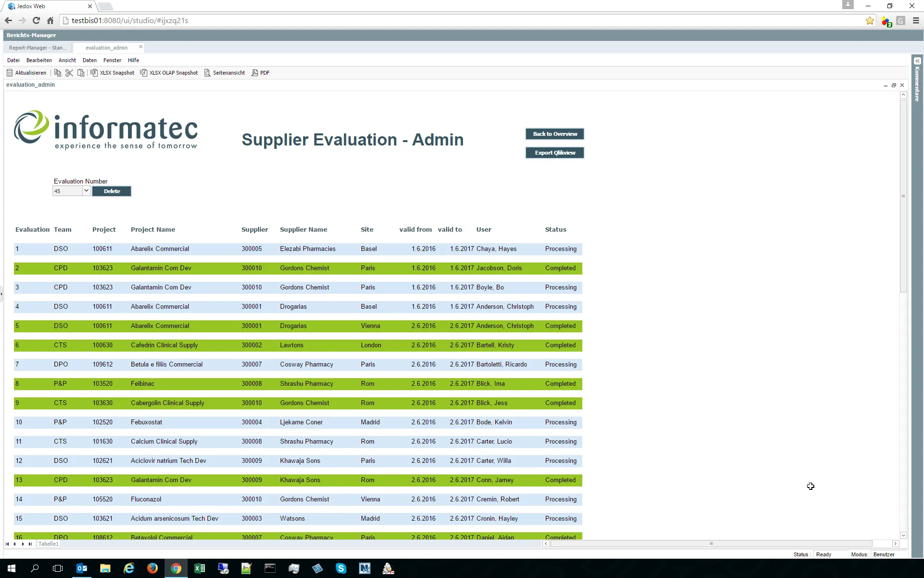Click the horizontal scrollbar of the sheet
Image resolution: width=924 pixels, height=578 pixels.
click(x=711, y=543)
